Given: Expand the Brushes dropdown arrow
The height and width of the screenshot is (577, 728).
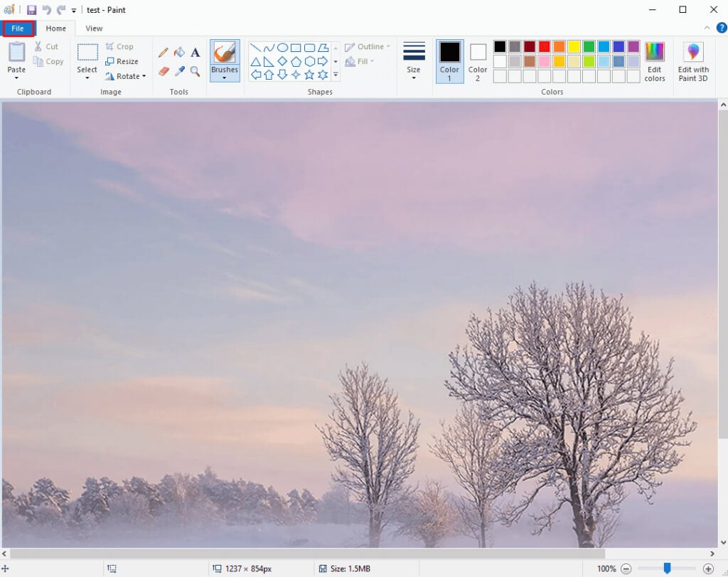Looking at the screenshot, I should (x=225, y=78).
